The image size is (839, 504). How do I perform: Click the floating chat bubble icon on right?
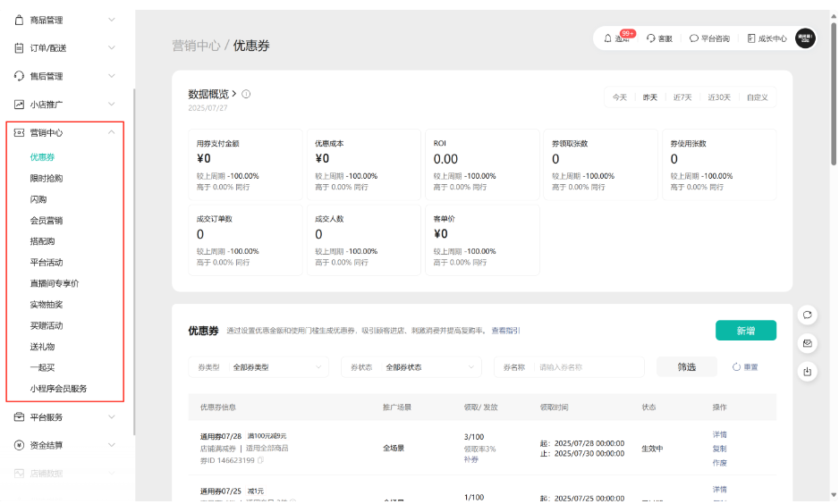click(807, 315)
